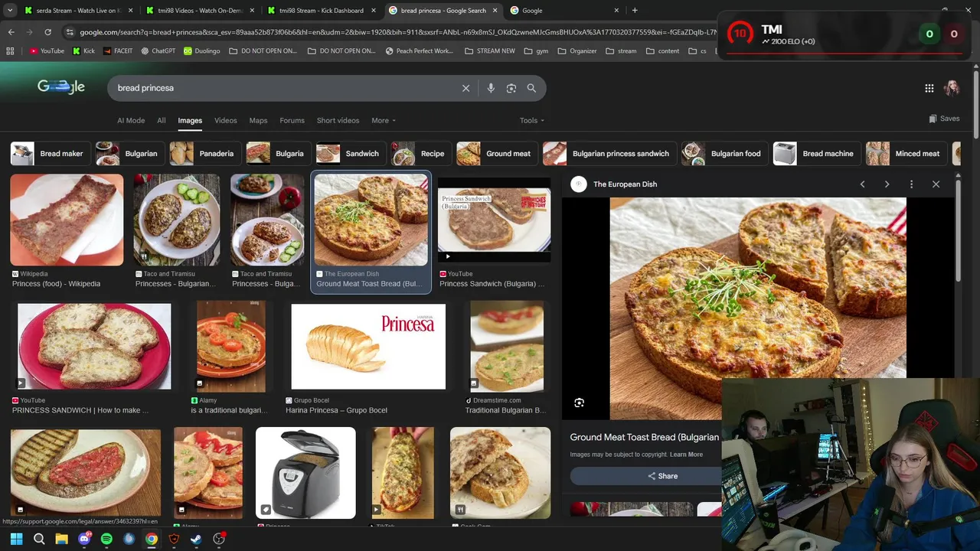
Task: Open the YouTube PRINCESS SANDWICH thumbnail
Action: (94, 347)
